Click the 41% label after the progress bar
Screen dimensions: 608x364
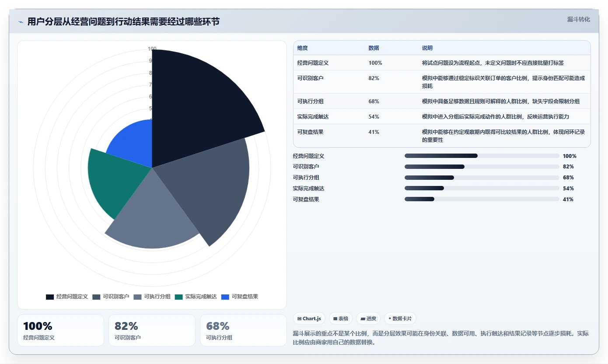click(x=568, y=199)
